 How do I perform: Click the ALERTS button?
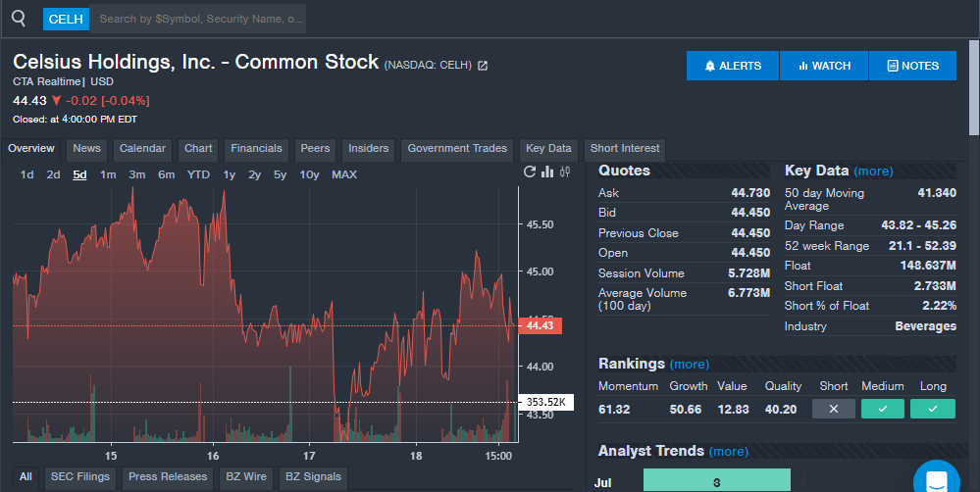coord(733,66)
